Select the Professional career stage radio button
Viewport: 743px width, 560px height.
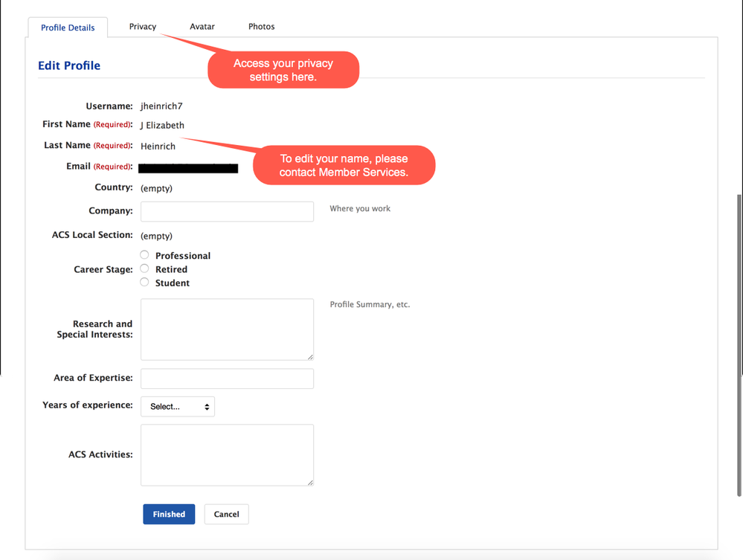pyautogui.click(x=144, y=255)
